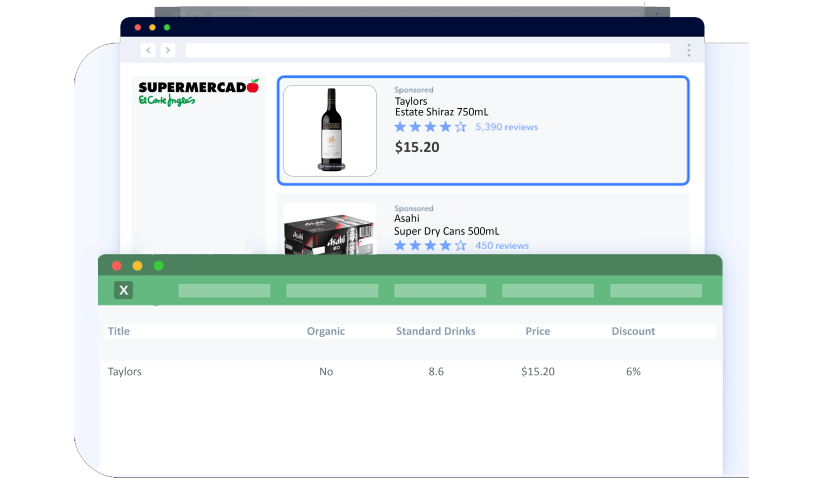
Task: Open the browser three-dot menu
Action: point(689,50)
